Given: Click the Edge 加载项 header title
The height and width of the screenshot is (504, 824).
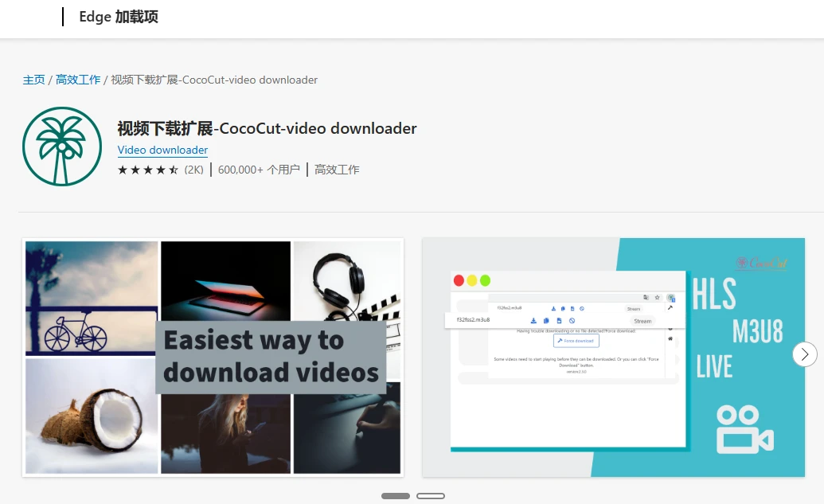Looking at the screenshot, I should 119,17.
